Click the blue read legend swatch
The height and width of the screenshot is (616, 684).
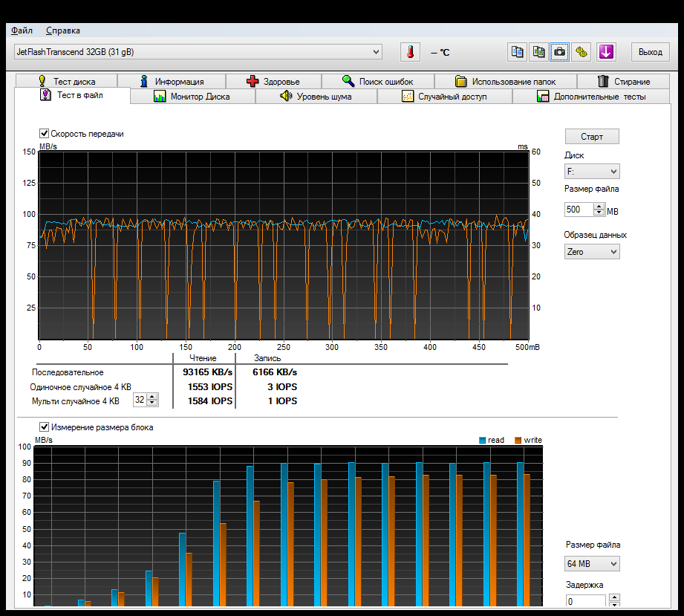pos(483,440)
